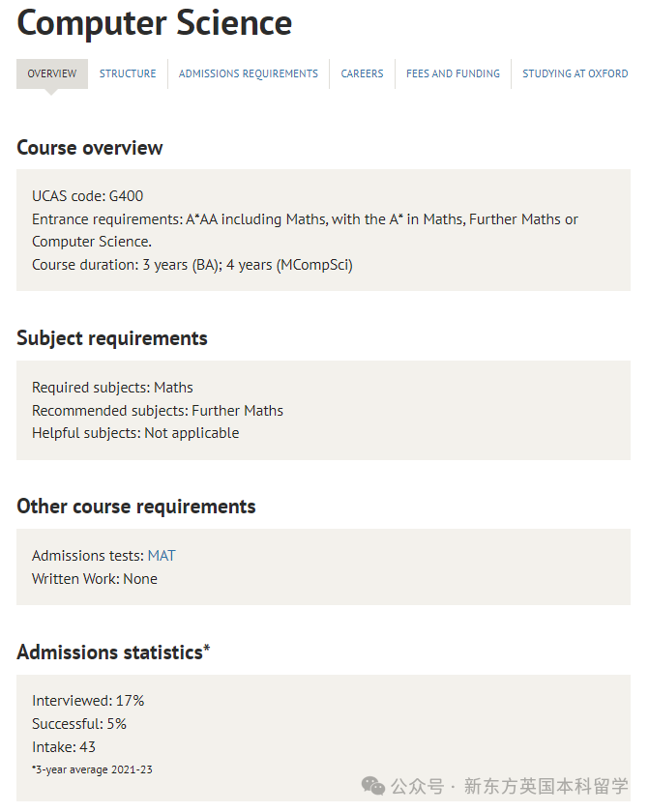Open the Overview tab
Screen dimensions: 649x812
(52, 73)
